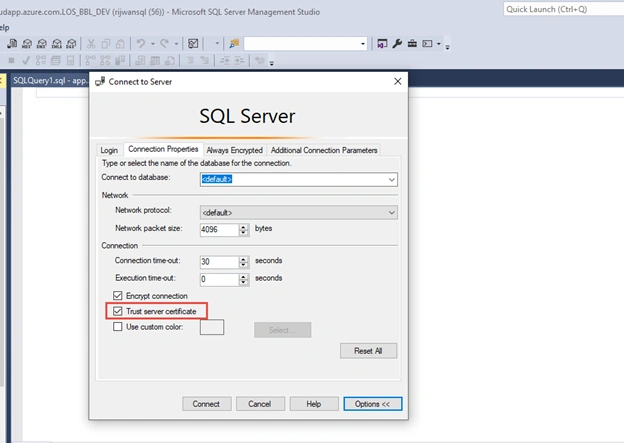Screen dimensions: 624x443
Task: Click the DMX query toolbar icon
Action: coord(41,43)
